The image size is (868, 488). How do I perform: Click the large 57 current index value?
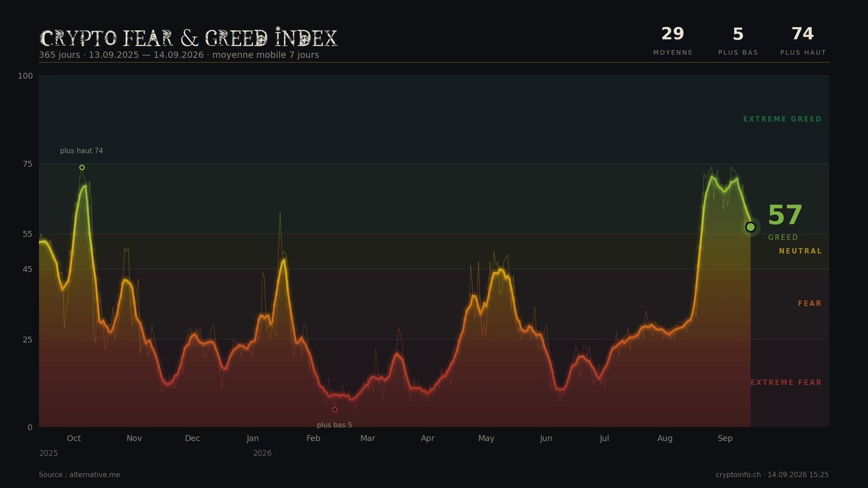[x=784, y=215]
